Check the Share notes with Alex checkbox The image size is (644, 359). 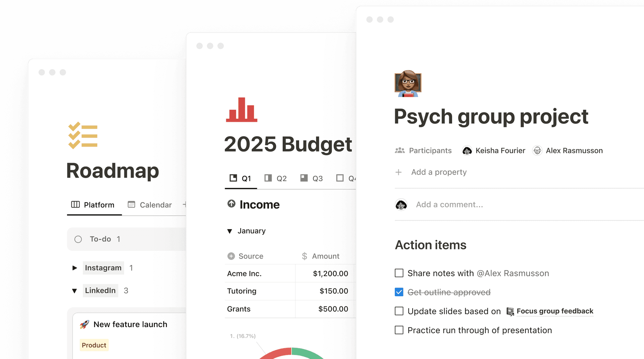(x=399, y=273)
